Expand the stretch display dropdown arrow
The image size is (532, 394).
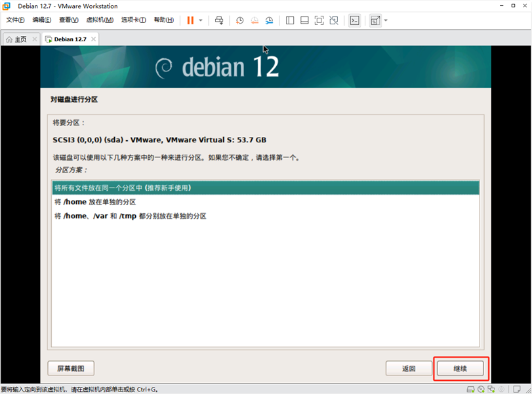386,20
